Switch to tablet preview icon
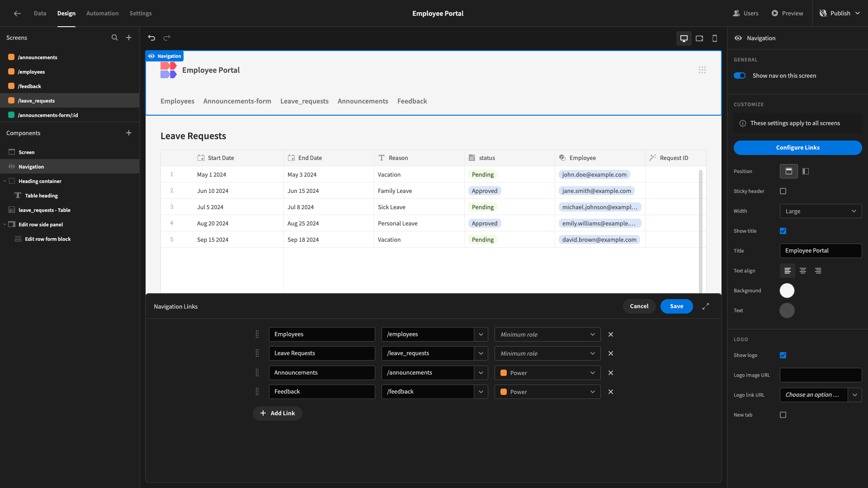868x488 pixels. 699,38
